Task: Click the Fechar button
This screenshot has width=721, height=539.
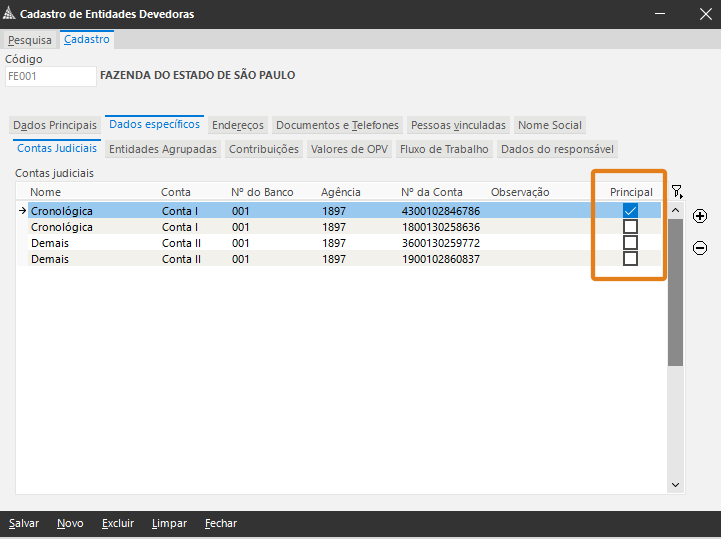Action: [221, 523]
